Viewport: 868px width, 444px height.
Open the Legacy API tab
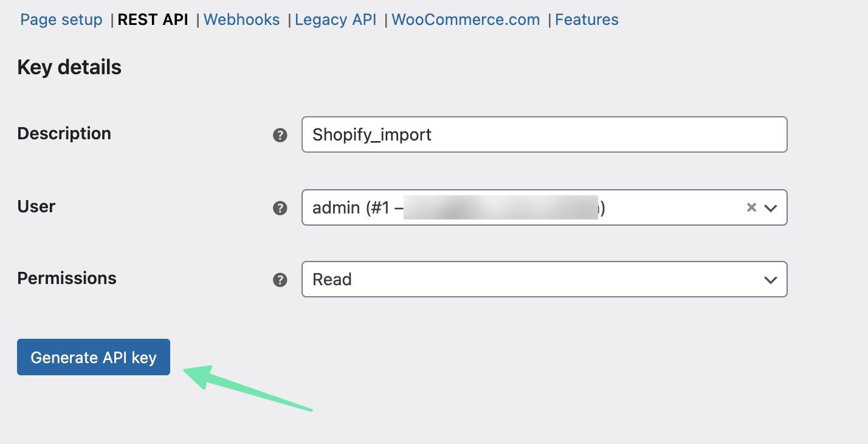336,20
